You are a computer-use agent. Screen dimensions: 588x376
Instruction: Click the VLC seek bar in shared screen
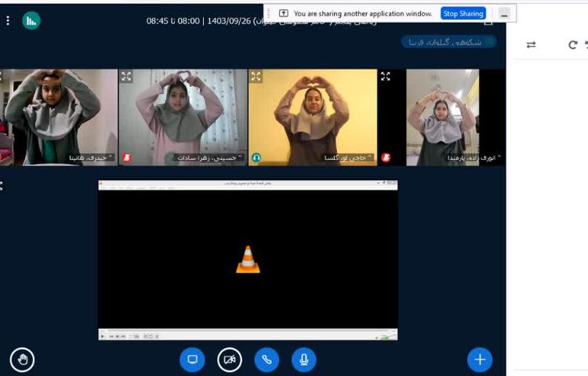247,330
